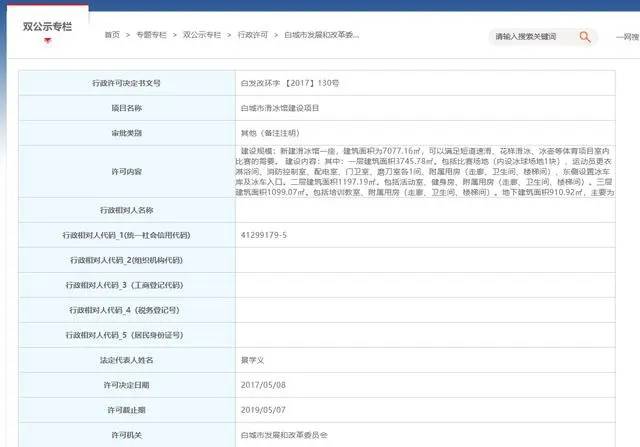
Task: Click the 双公示专栏 site logo
Action: [x=47, y=25]
